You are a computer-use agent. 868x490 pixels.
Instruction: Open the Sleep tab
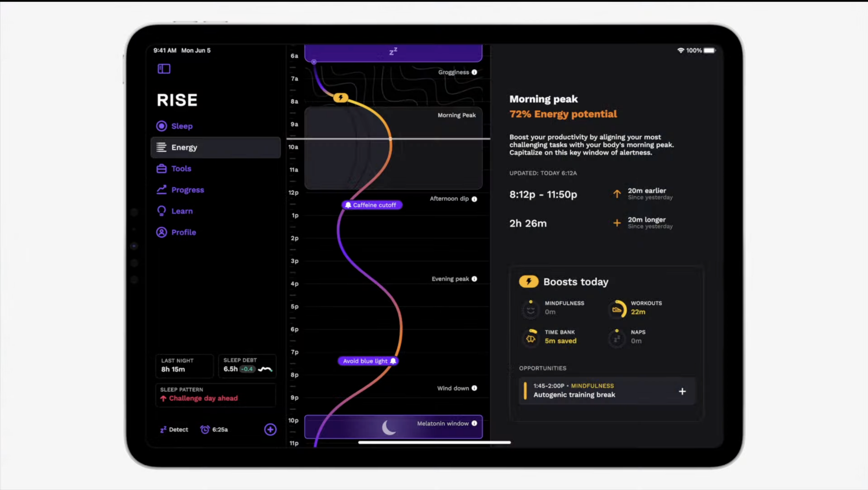pos(182,126)
